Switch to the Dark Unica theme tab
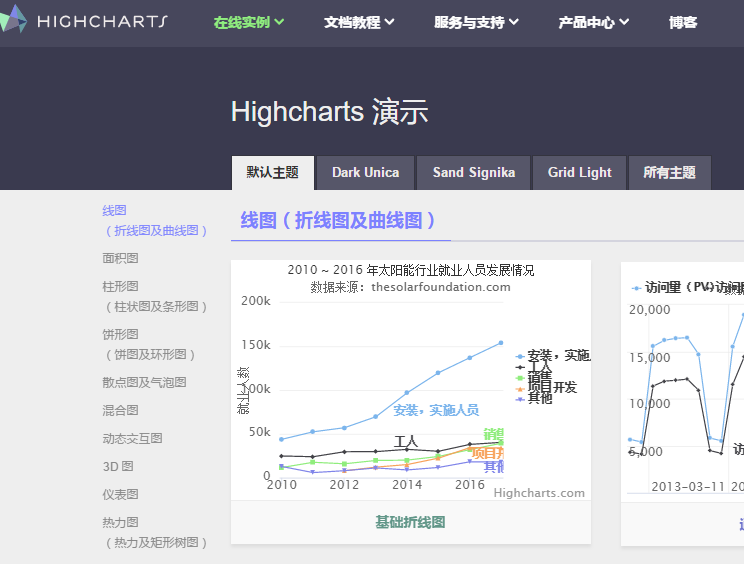Screen dimensions: 744x564 click(365, 173)
